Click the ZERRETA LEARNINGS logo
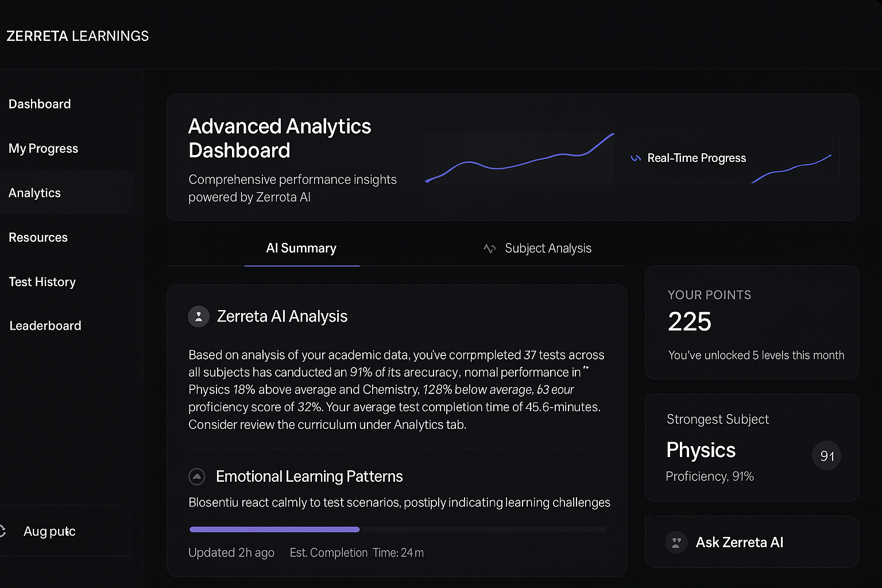This screenshot has height=588, width=882. tap(78, 36)
